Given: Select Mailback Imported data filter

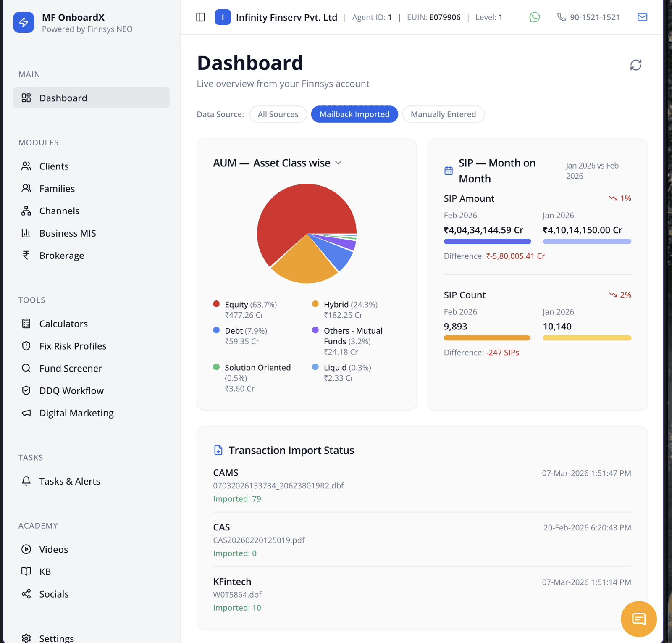Looking at the screenshot, I should point(354,114).
